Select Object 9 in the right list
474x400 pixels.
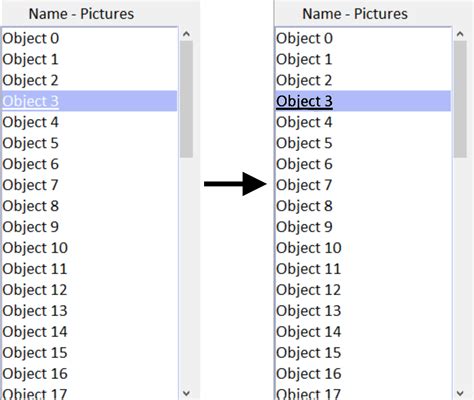[x=363, y=227]
